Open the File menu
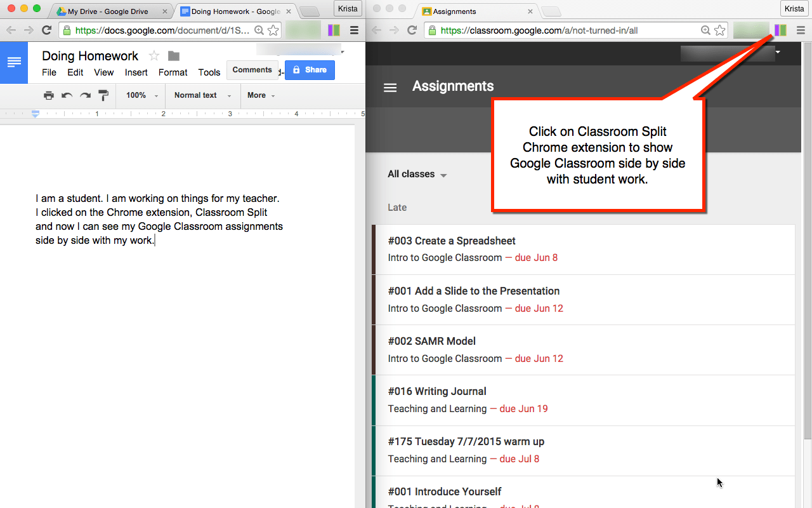The height and width of the screenshot is (508, 812). coord(49,72)
